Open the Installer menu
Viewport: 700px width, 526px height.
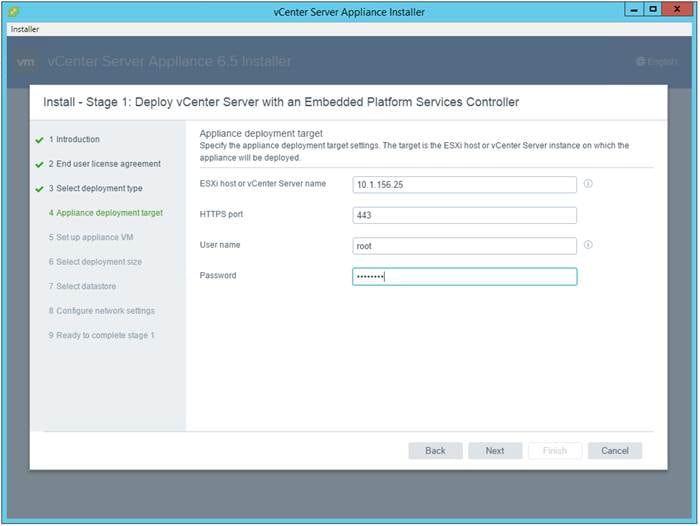point(25,29)
